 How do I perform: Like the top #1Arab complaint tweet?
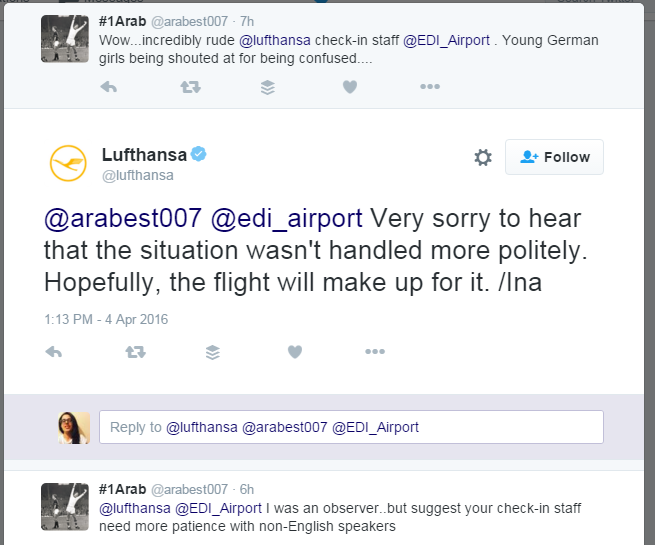(349, 87)
